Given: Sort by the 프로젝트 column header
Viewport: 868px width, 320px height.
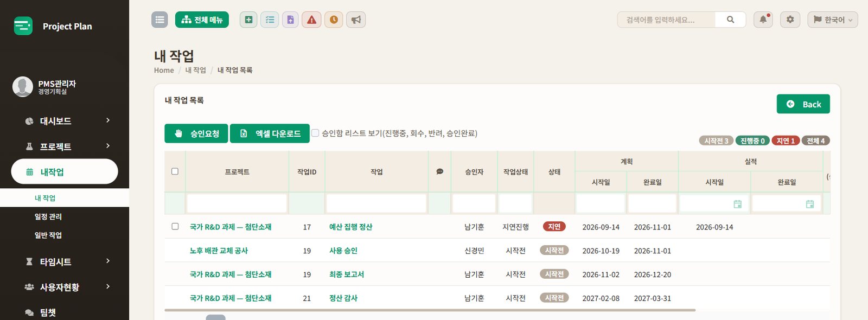Looking at the screenshot, I should pos(237,171).
